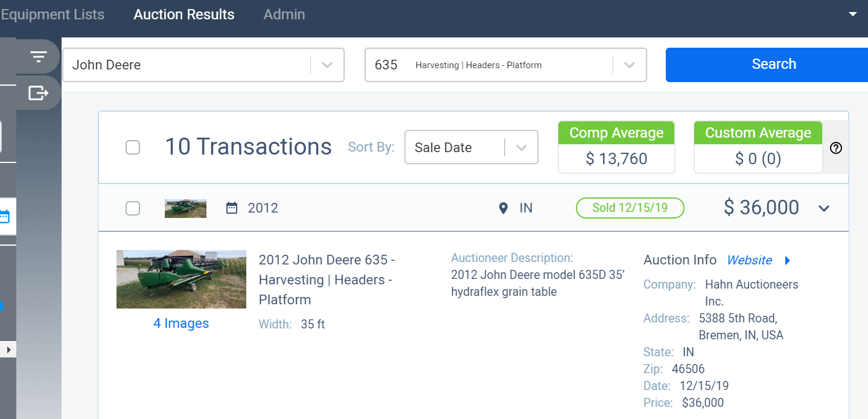Toggle the select-all transactions checkbox
The image size is (868, 419).
tap(133, 147)
